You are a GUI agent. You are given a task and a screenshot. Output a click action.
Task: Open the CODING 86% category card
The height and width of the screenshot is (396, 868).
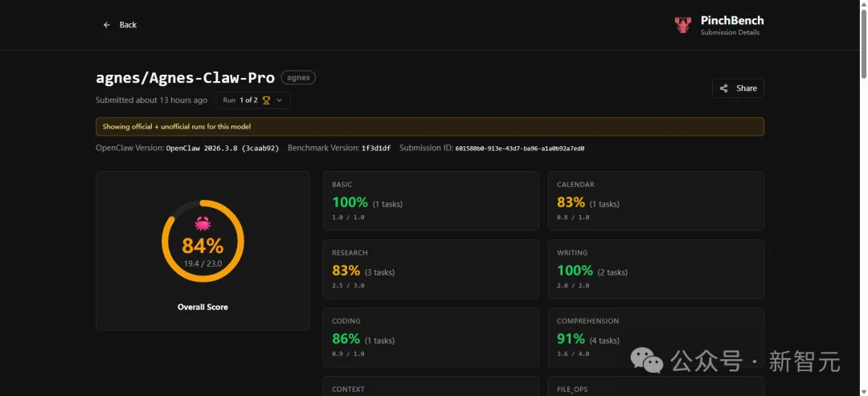pos(430,337)
